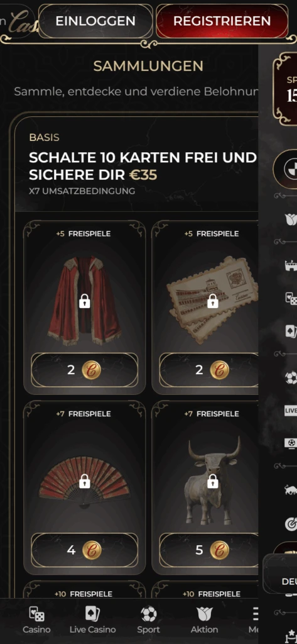297x644 pixels.
Task: Click the LIVE badge icon in the side menu
Action: (291, 411)
